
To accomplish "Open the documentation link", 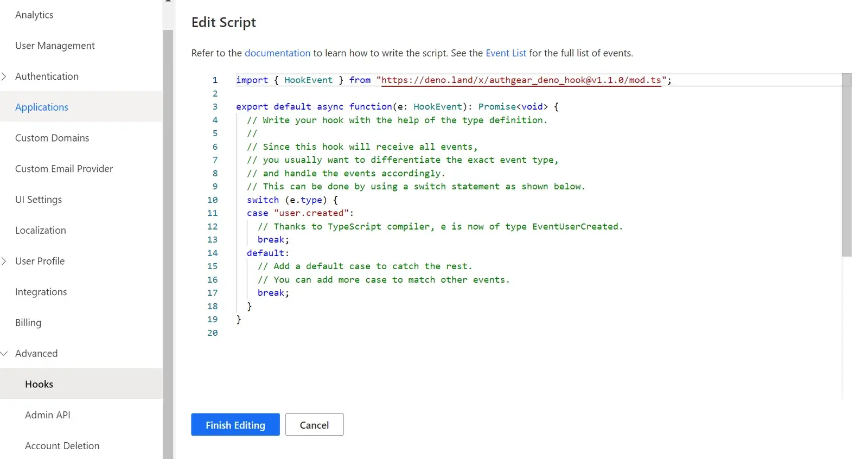I will tap(278, 53).
